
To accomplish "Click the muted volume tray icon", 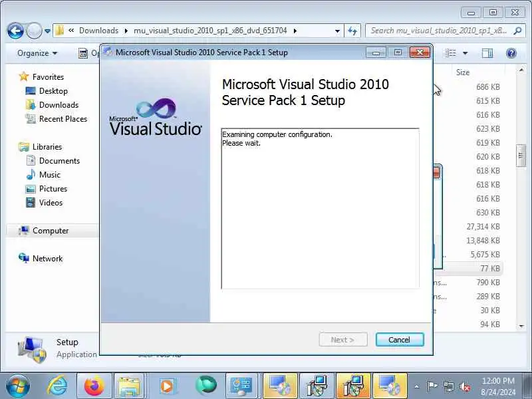I will (464, 386).
